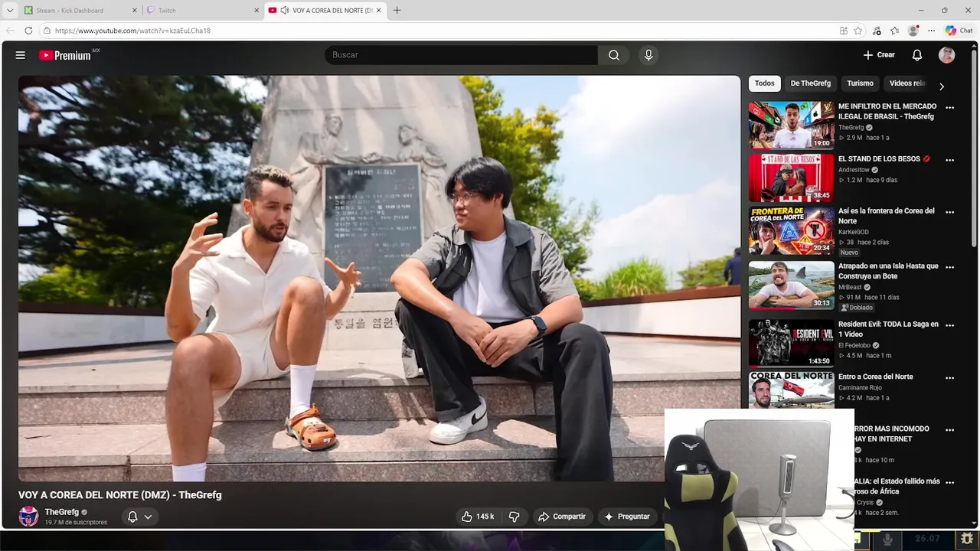Open browser media control icon
Screen dimensions: 980x551
(877, 31)
